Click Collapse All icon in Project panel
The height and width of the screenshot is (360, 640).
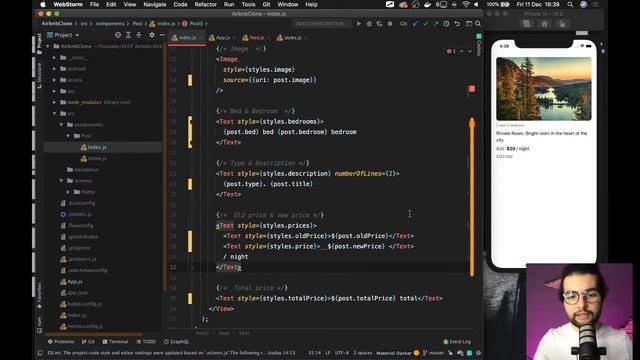pos(139,35)
